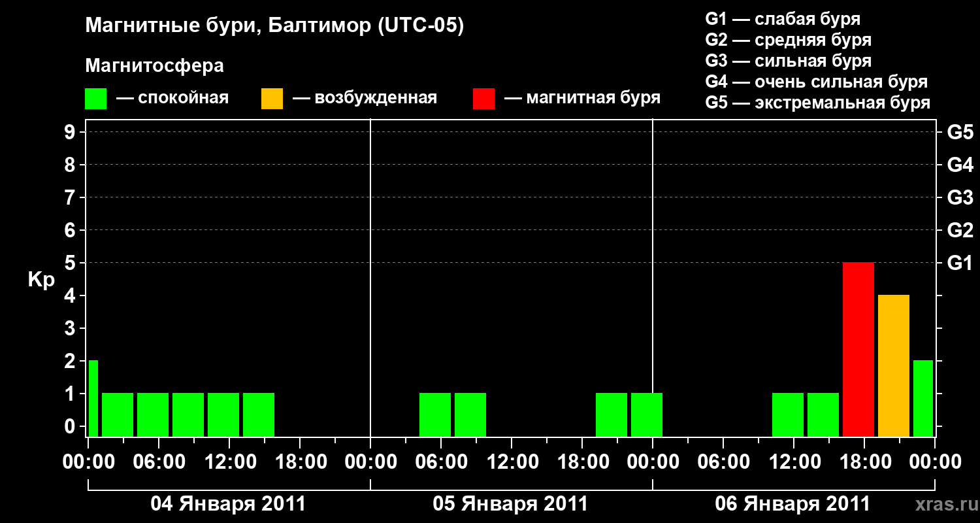Click the 'Kp' axis label

[41, 280]
